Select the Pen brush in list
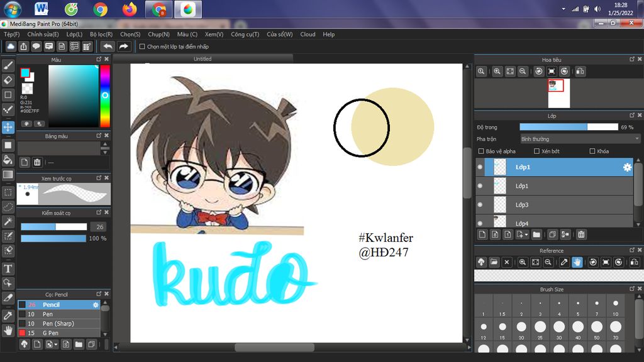This screenshot has height=362, width=644. click(x=58, y=314)
